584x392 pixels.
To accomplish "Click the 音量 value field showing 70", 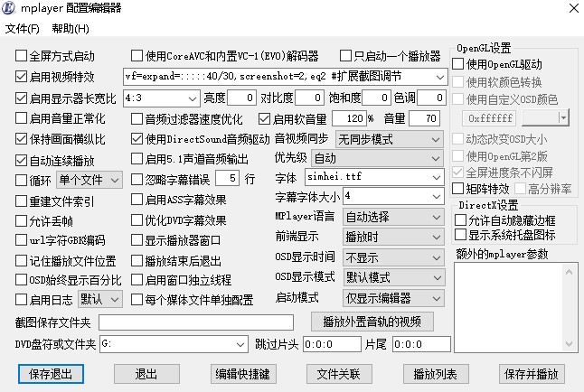I will pos(424,118).
